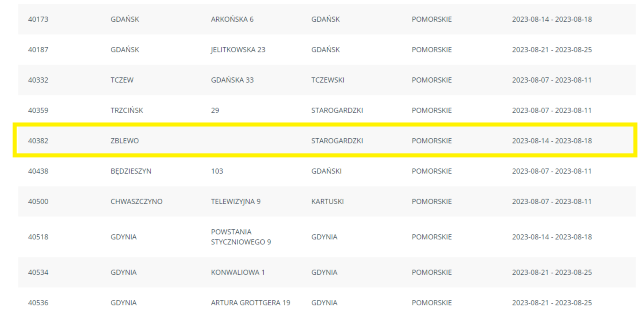This screenshot has width=644, height=331.
Task: Click the TELEWIZYJNA 9 address
Action: (x=235, y=202)
